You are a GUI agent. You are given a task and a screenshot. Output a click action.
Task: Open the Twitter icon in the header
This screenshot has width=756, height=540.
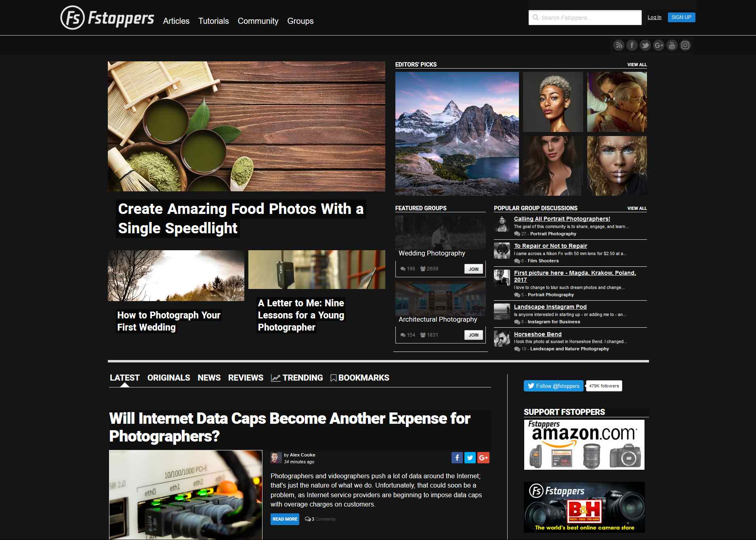click(x=645, y=45)
